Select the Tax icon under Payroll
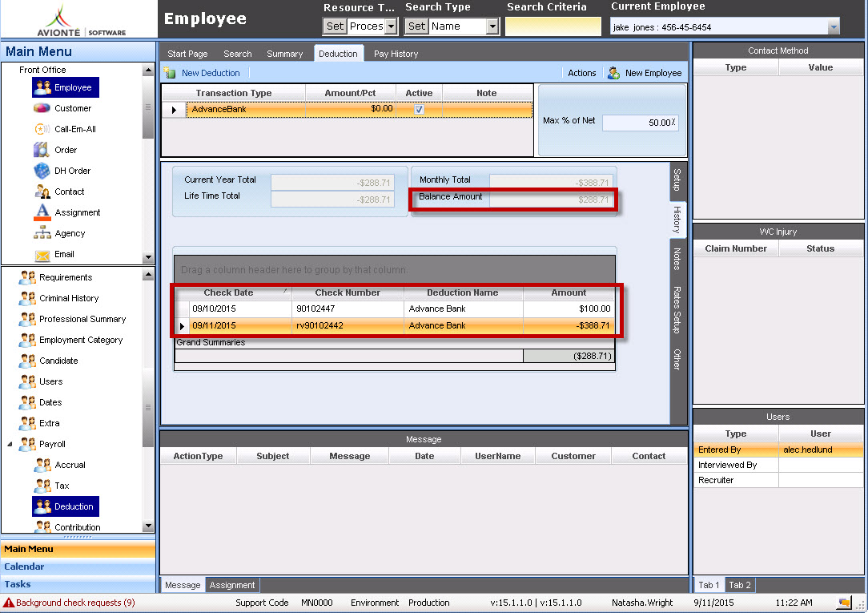The height and width of the screenshot is (613, 868). coord(42,486)
